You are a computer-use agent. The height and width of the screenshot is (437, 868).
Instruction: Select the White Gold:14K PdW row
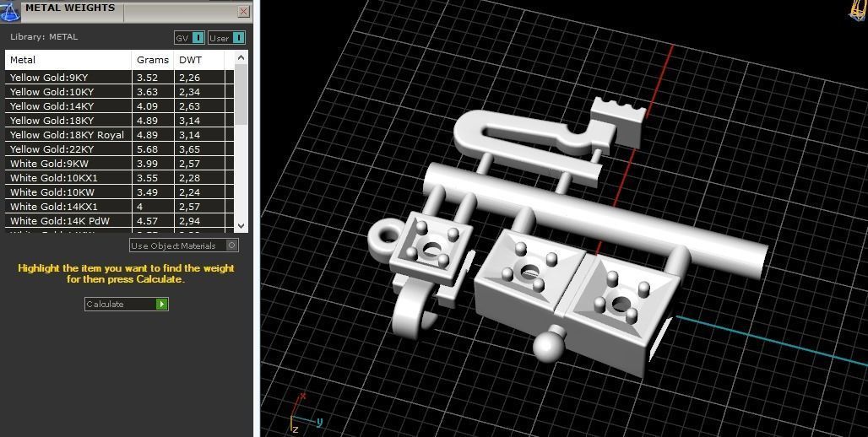click(120, 221)
